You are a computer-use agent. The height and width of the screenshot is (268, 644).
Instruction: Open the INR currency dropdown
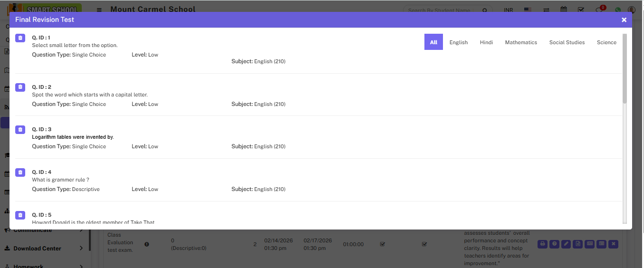click(x=508, y=10)
